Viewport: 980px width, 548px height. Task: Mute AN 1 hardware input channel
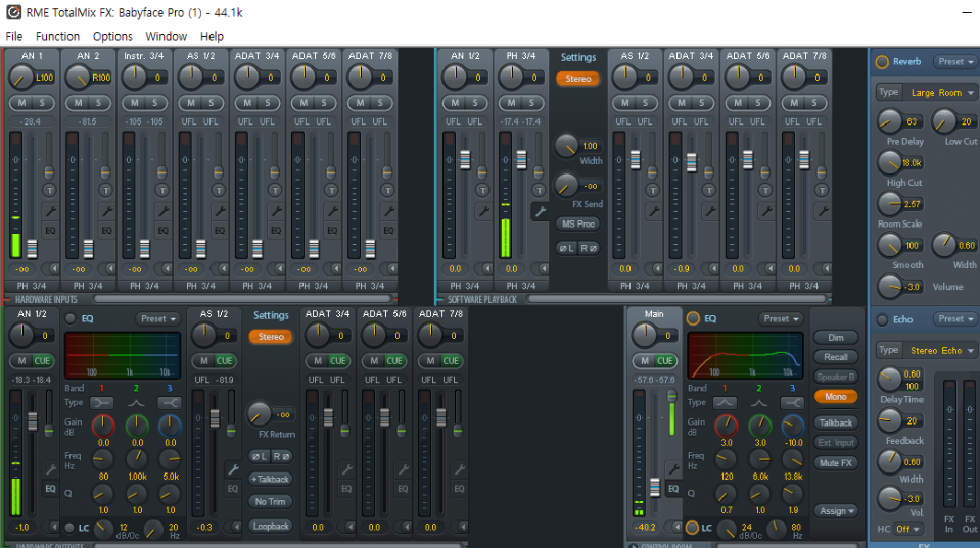point(22,103)
